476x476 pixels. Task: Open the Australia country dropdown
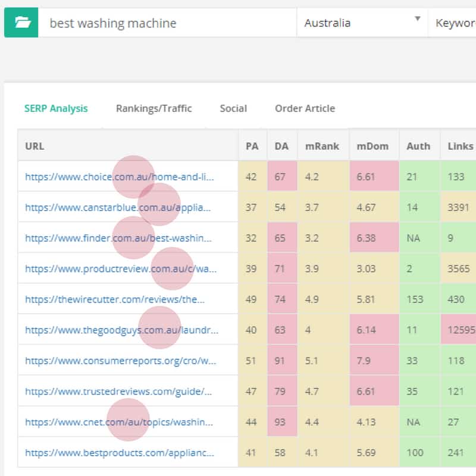pyautogui.click(x=362, y=23)
